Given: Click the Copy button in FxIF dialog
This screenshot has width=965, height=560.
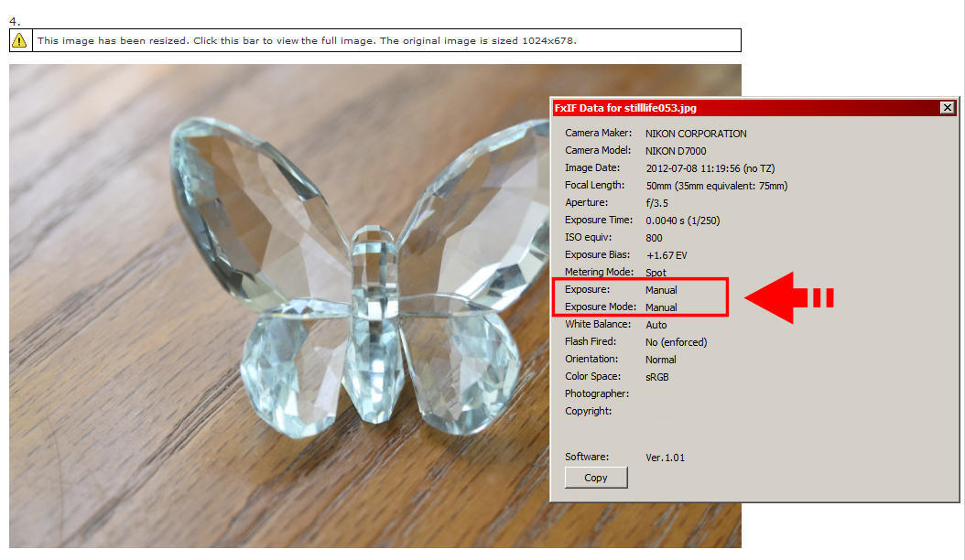Looking at the screenshot, I should (596, 478).
